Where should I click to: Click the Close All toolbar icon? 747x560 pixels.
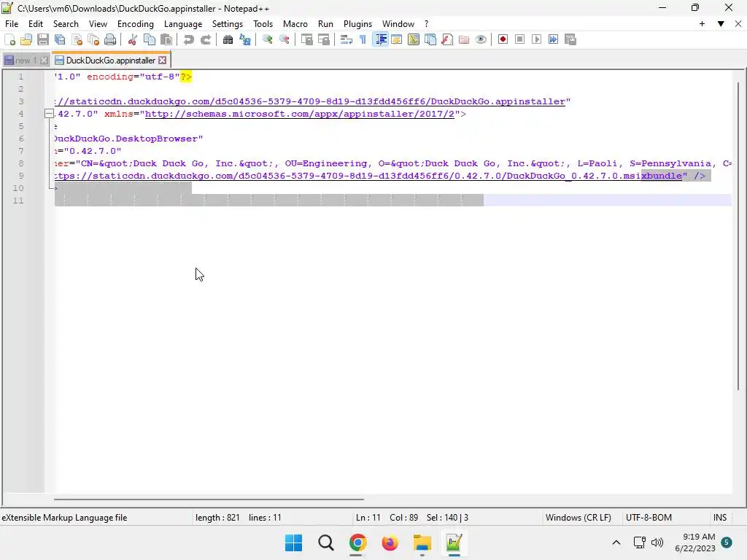[x=93, y=39]
